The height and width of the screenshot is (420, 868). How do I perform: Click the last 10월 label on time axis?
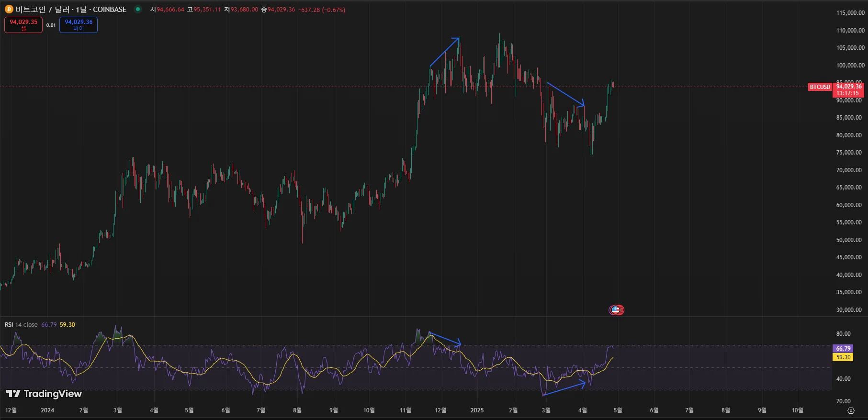pyautogui.click(x=798, y=410)
